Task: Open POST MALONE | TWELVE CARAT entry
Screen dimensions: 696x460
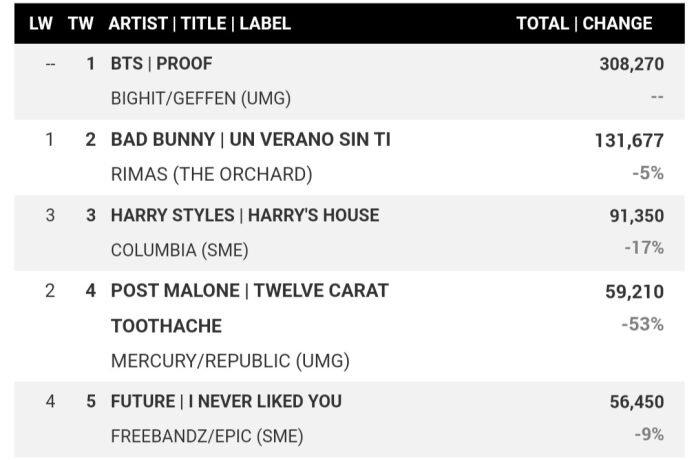Action: (249, 291)
